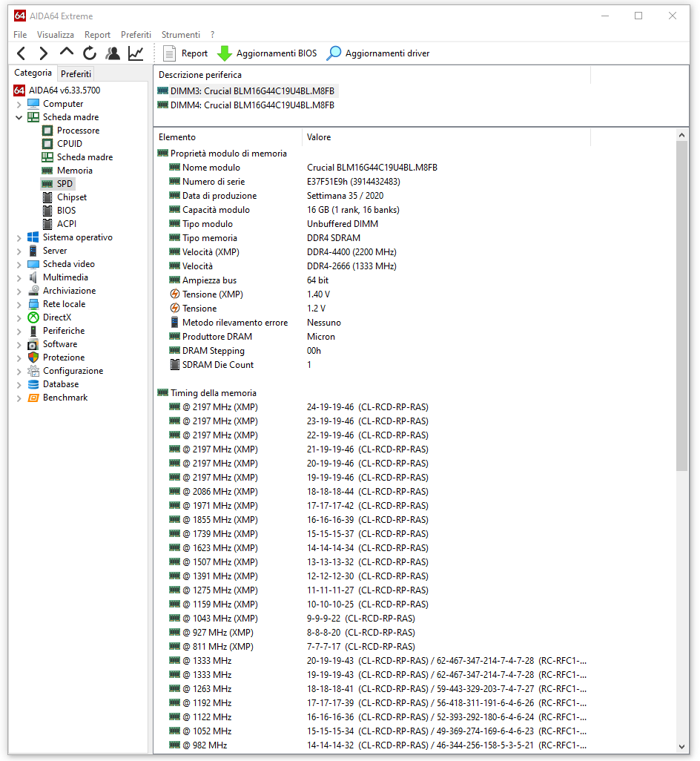Select the Velocità (XMP) row
This screenshot has height=761, width=700.
(x=372, y=252)
